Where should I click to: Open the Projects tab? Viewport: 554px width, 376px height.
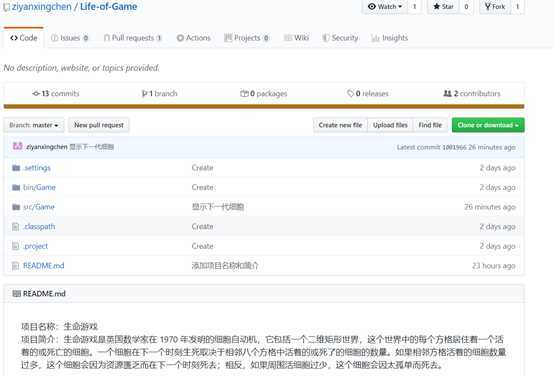pyautogui.click(x=247, y=38)
